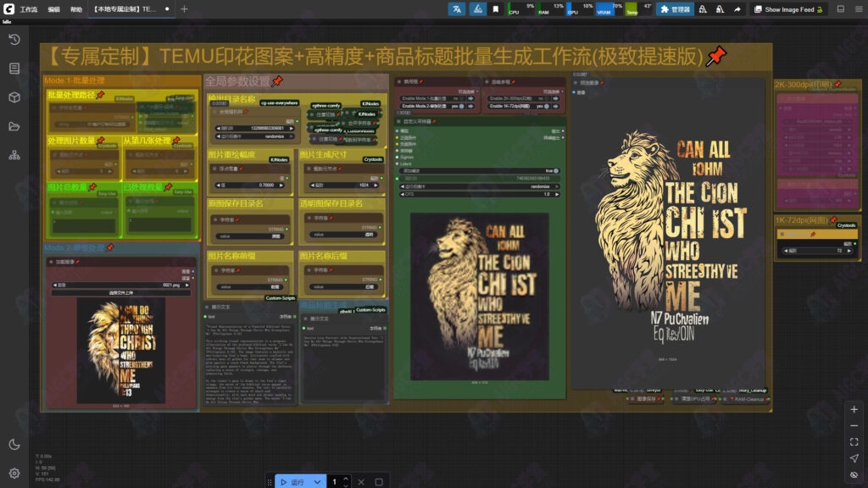Cancel current run with the X icon
Image resolution: width=868 pixels, height=488 pixels.
361,482
